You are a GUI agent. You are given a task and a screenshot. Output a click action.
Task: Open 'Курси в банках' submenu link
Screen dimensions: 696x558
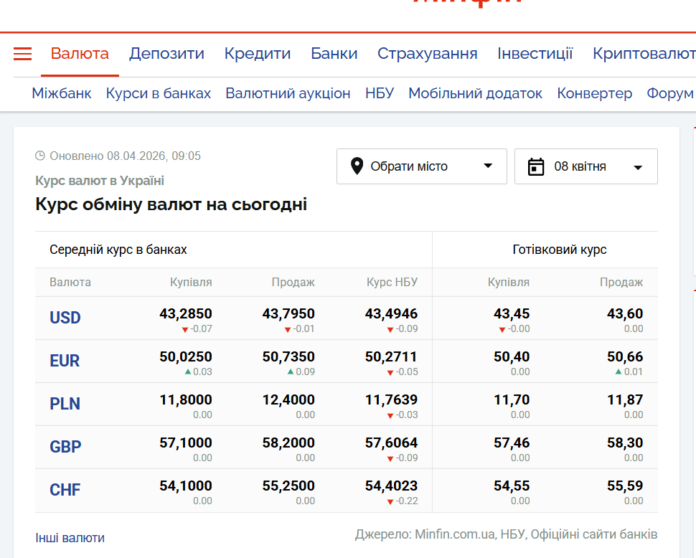tap(158, 93)
